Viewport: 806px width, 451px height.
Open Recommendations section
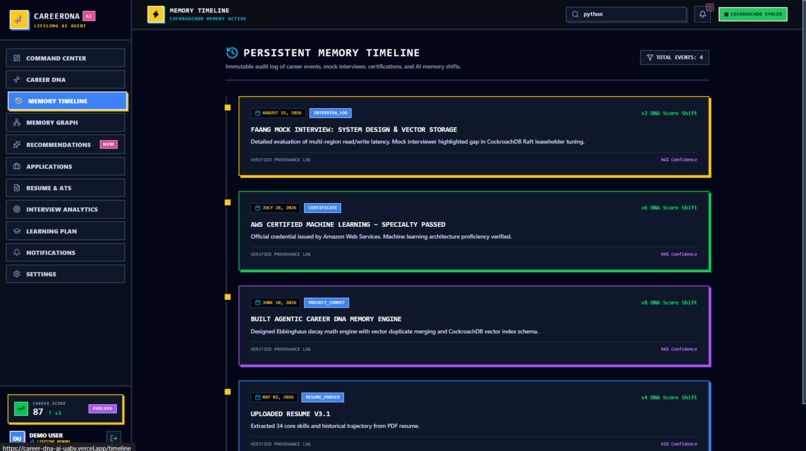65,145
